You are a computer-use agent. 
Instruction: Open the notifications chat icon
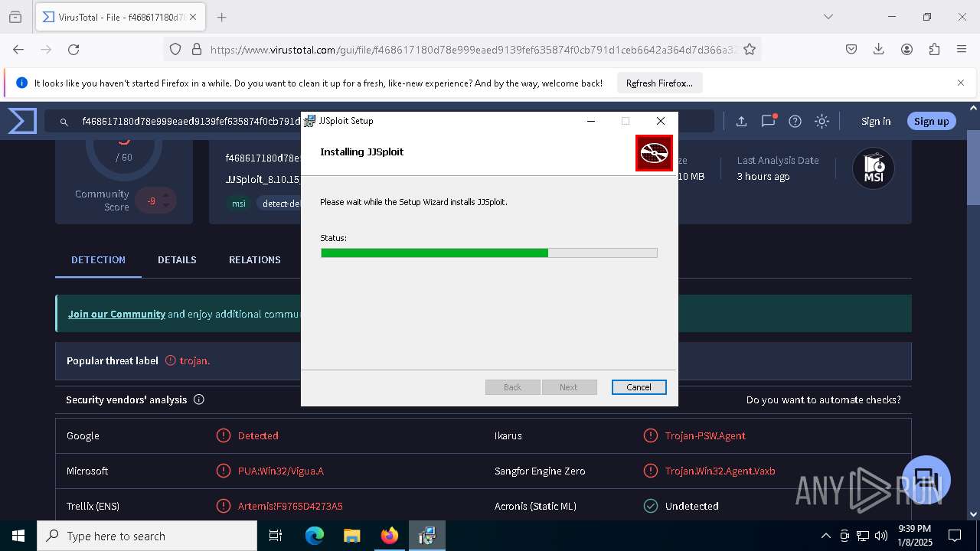coord(768,121)
